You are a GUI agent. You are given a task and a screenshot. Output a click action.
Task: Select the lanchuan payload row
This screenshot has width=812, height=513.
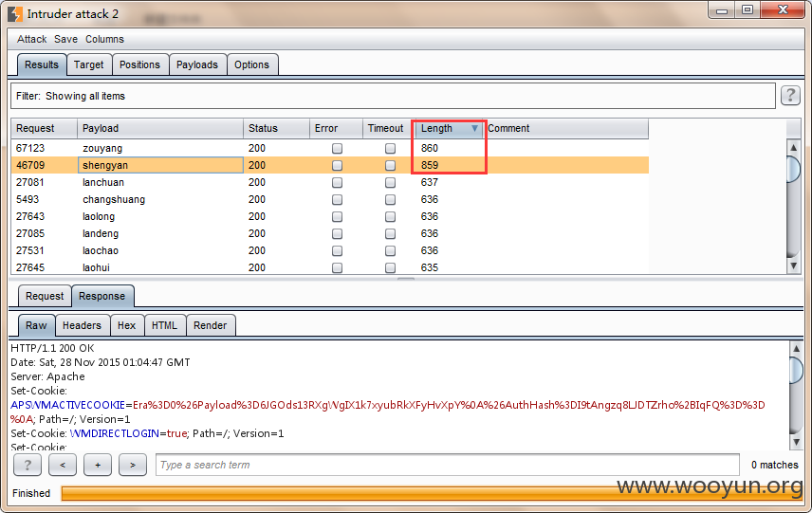329,183
